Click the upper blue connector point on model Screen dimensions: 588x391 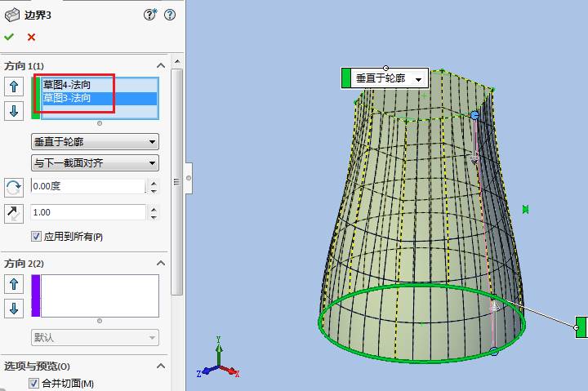click(475, 115)
